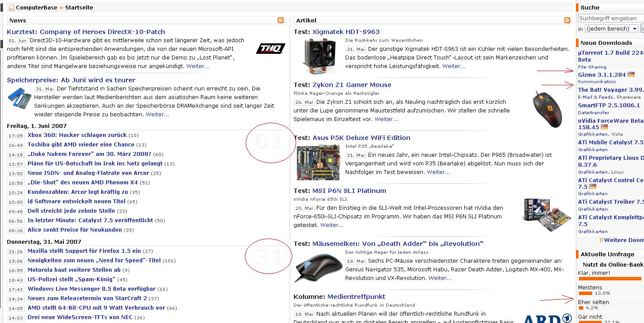Open "Xbox 360: Hacker schlagen zurück" news
The height and width of the screenshot is (323, 644).
pos(77,135)
